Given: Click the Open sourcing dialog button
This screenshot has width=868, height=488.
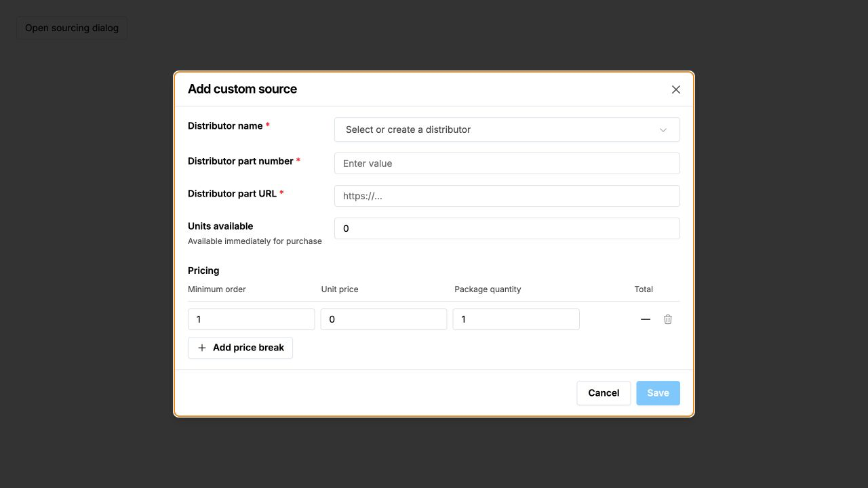Looking at the screenshot, I should (x=72, y=28).
